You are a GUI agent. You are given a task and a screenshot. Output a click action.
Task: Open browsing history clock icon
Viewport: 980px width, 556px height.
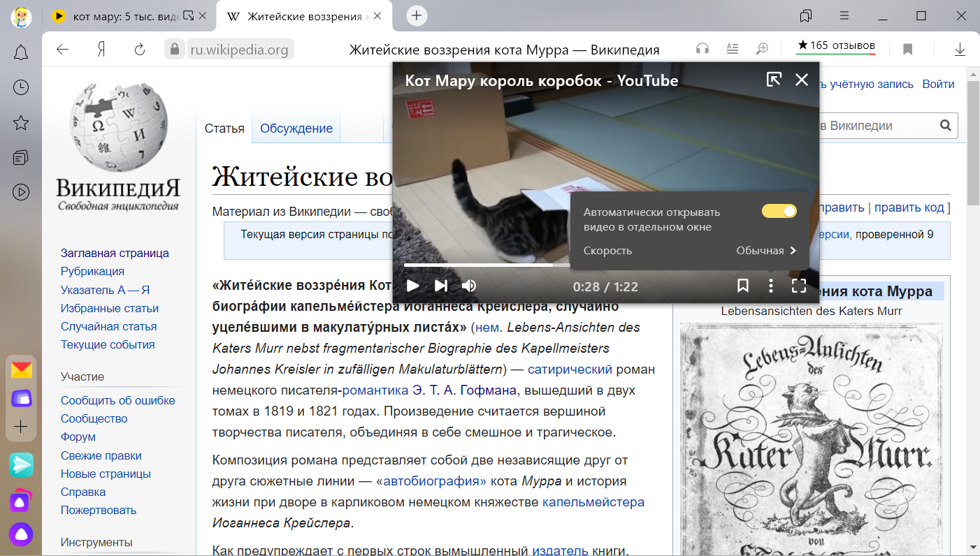tap(21, 87)
